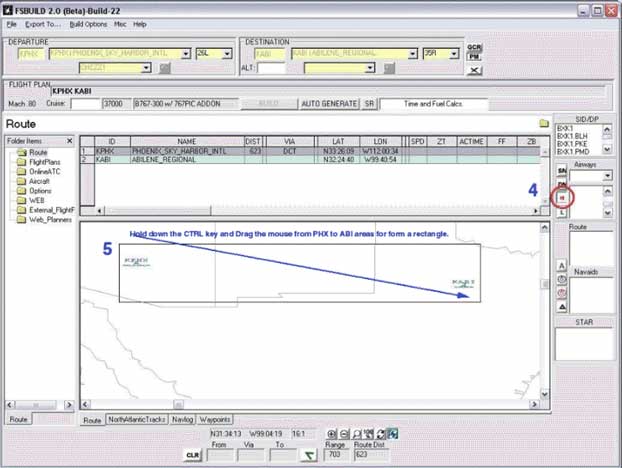Click the triangle waypoint icon beside Navaids
This screenshot has width=622, height=468.
[x=562, y=307]
